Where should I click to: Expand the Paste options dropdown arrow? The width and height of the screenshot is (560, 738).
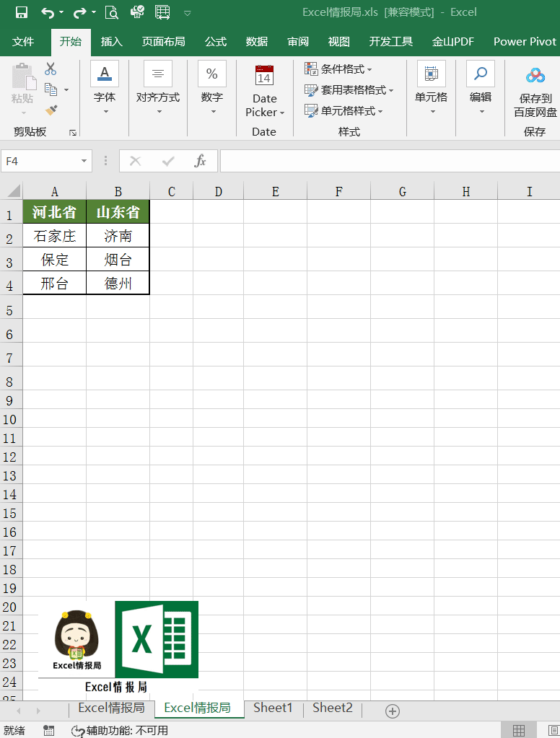(24, 113)
